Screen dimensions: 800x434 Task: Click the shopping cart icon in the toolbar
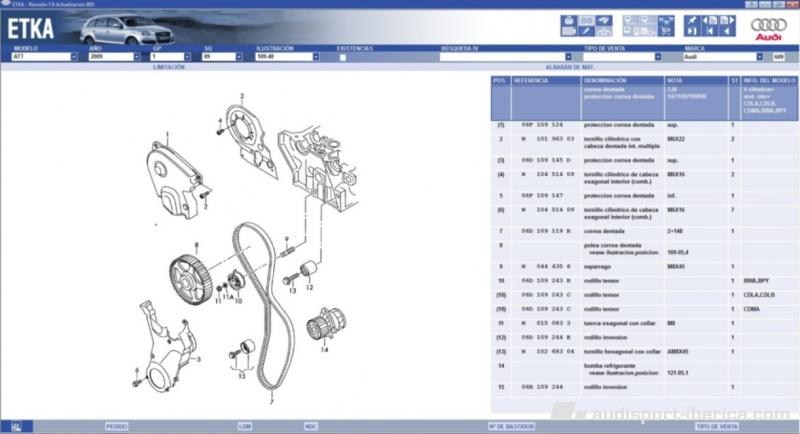(666, 31)
